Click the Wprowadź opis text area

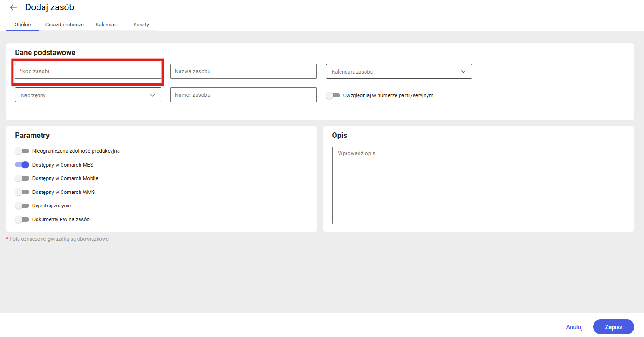click(479, 185)
